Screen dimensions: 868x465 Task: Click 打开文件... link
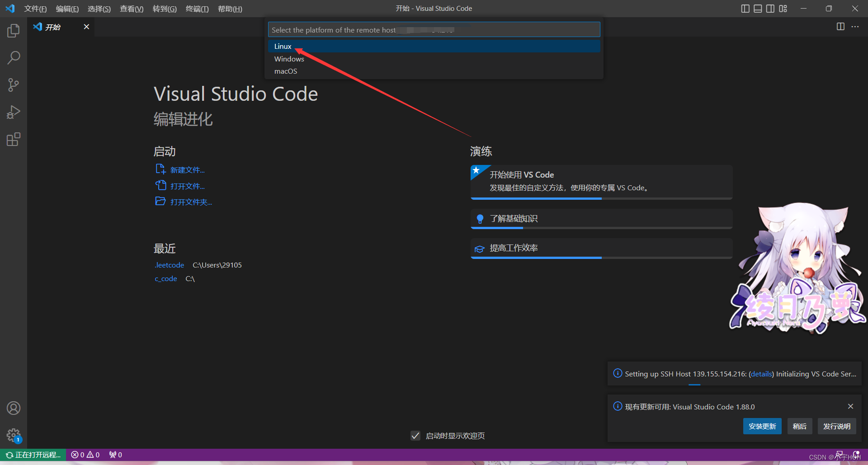(x=187, y=186)
